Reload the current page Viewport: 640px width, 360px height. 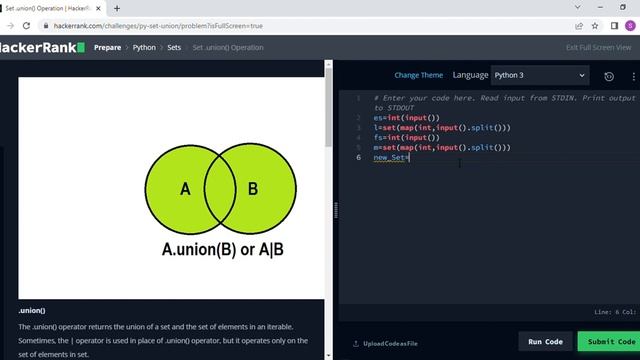click(27, 26)
